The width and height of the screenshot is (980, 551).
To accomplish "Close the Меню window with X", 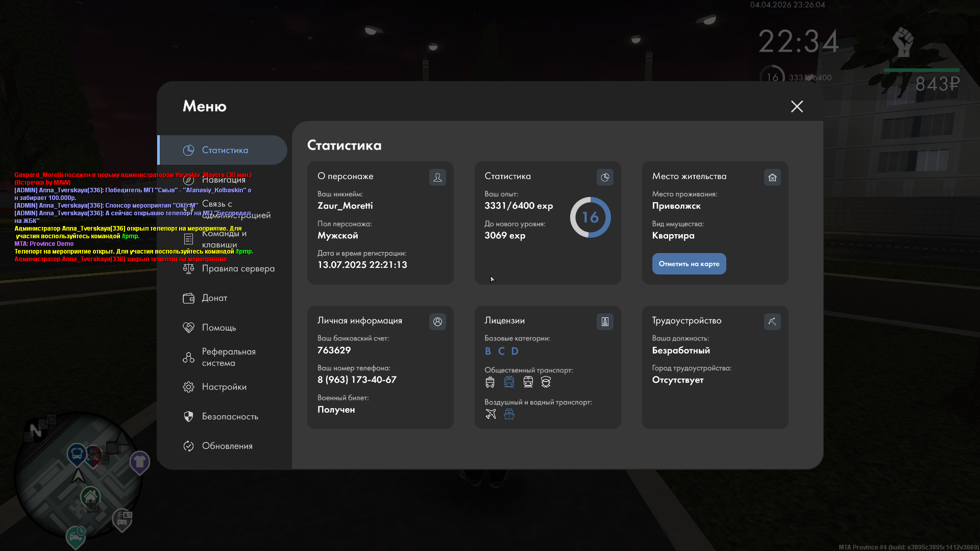I will [797, 106].
